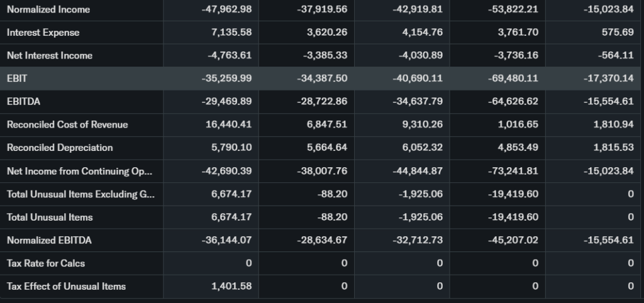Select the highlighted EBIT row label
Viewport: 644px width, 303px height.
pyautogui.click(x=18, y=78)
